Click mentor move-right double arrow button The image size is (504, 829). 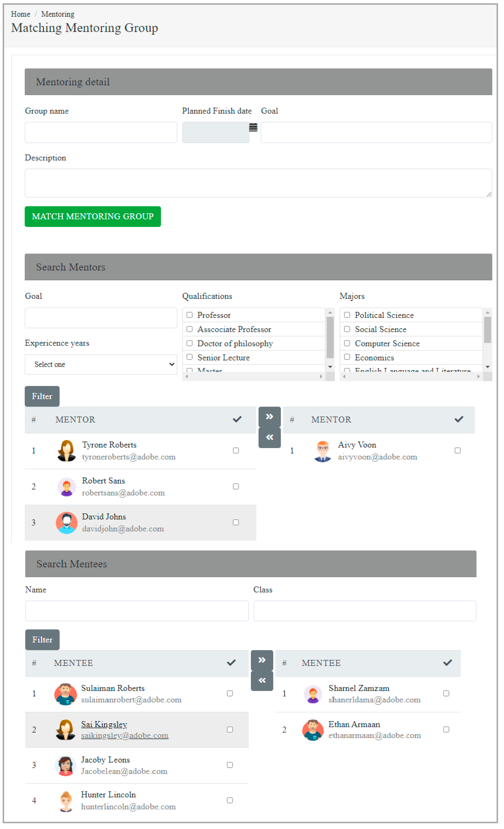(x=269, y=416)
